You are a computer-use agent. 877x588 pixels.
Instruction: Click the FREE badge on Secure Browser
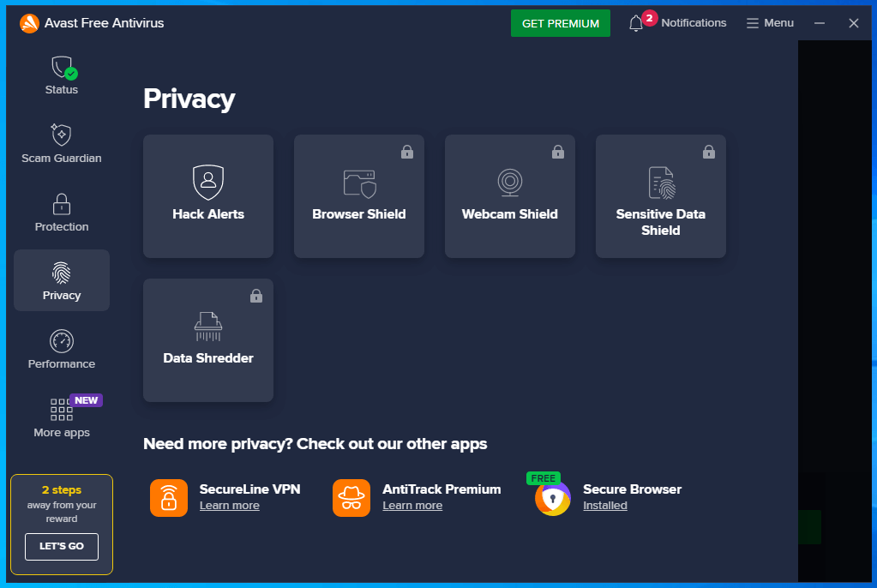tap(544, 478)
